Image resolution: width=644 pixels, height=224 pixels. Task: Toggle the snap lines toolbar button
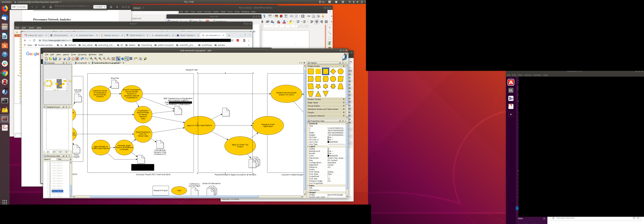[x=127, y=59]
